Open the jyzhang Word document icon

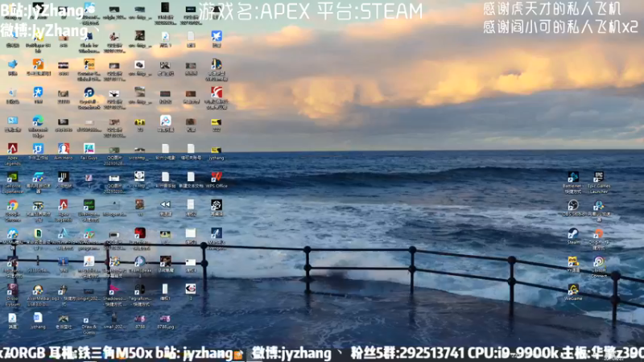tap(38, 319)
